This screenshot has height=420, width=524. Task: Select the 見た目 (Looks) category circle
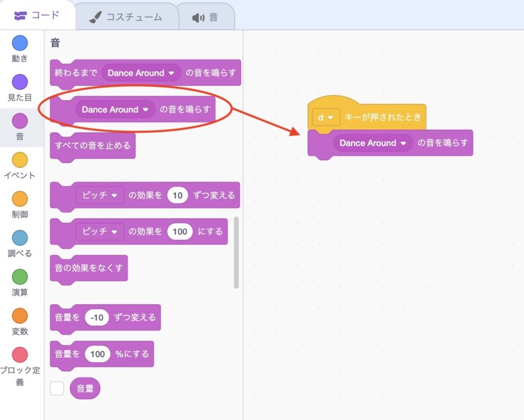pyautogui.click(x=20, y=82)
